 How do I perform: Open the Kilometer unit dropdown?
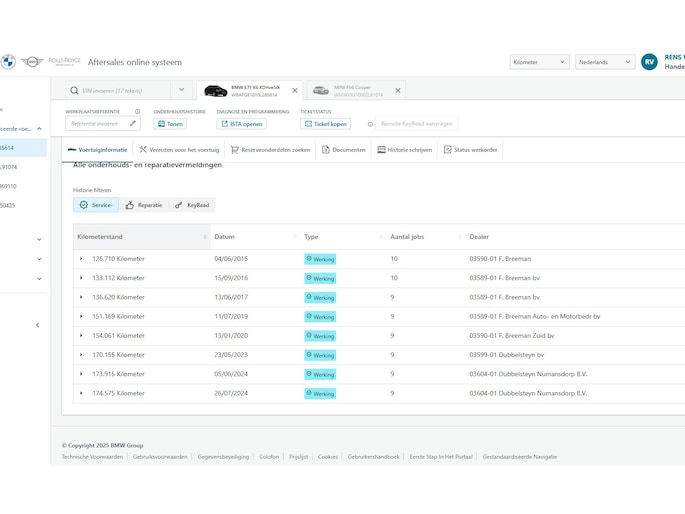coord(539,62)
